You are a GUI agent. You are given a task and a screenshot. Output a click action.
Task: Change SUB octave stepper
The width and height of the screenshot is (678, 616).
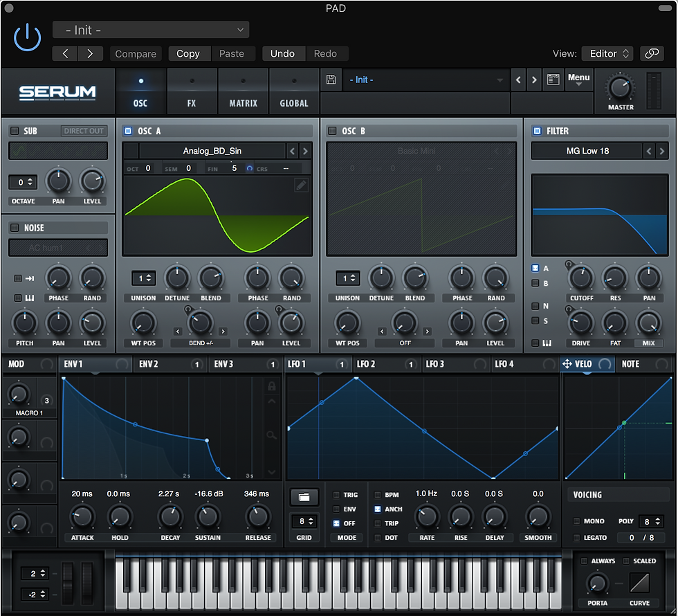[x=23, y=182]
